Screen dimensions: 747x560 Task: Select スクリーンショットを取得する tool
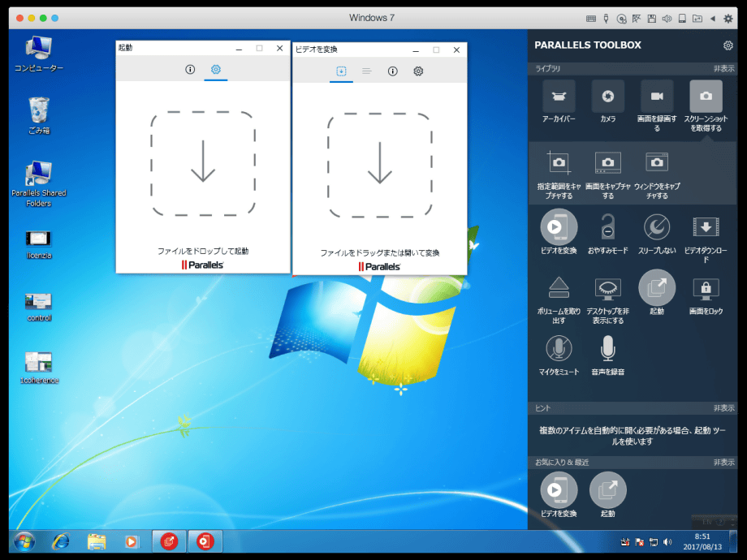(706, 106)
